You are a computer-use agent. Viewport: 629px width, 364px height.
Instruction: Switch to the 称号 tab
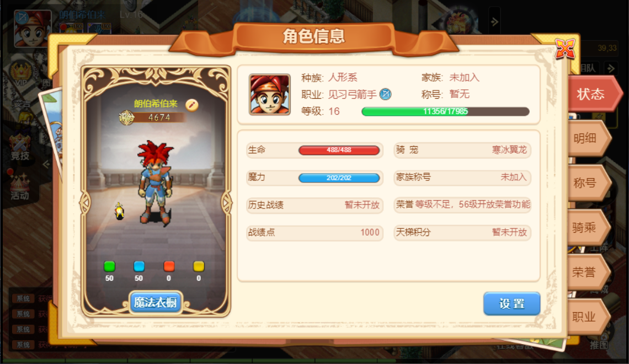(589, 183)
